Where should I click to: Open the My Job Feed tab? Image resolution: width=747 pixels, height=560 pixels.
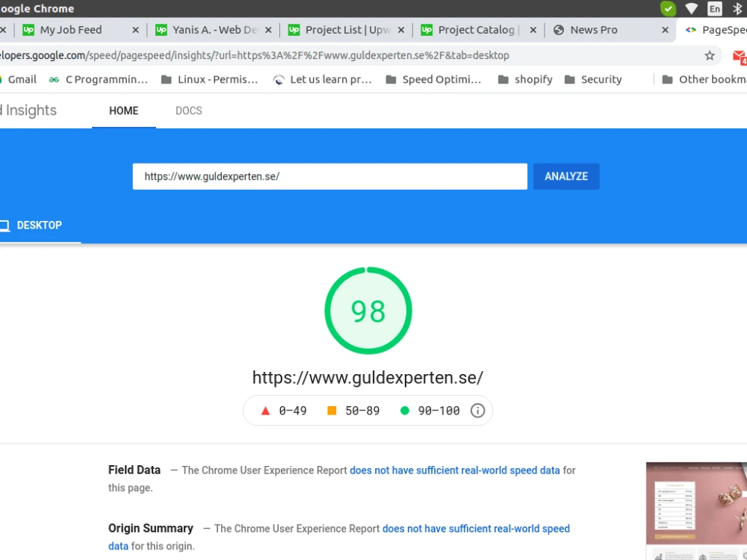point(70,30)
